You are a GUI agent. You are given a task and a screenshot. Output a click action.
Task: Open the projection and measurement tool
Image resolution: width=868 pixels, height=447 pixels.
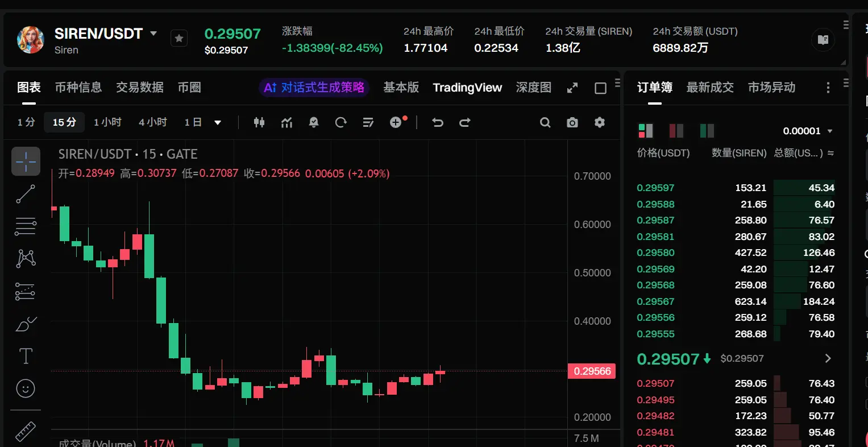tap(26, 291)
